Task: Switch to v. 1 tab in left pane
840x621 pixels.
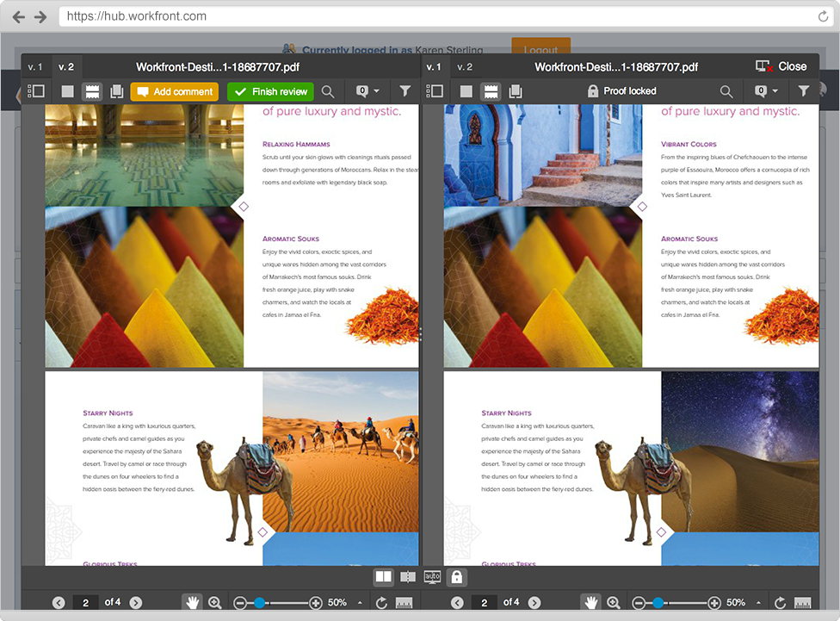Action: click(35, 66)
